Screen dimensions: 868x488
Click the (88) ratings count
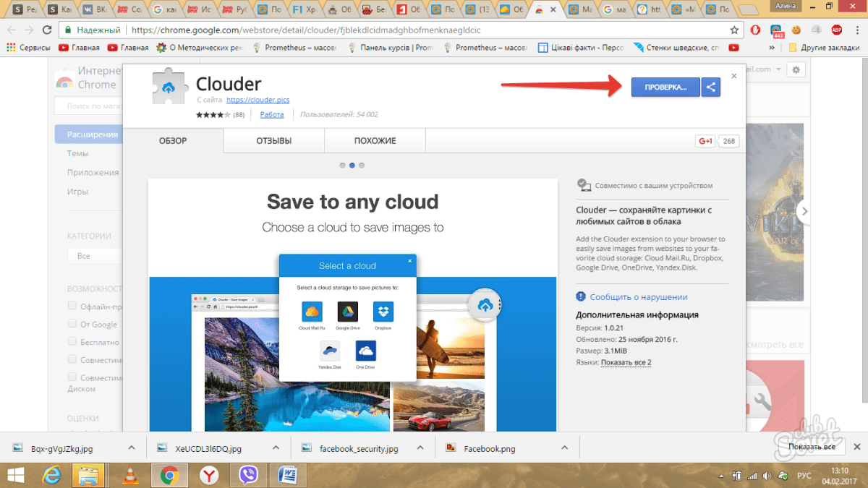pos(238,114)
